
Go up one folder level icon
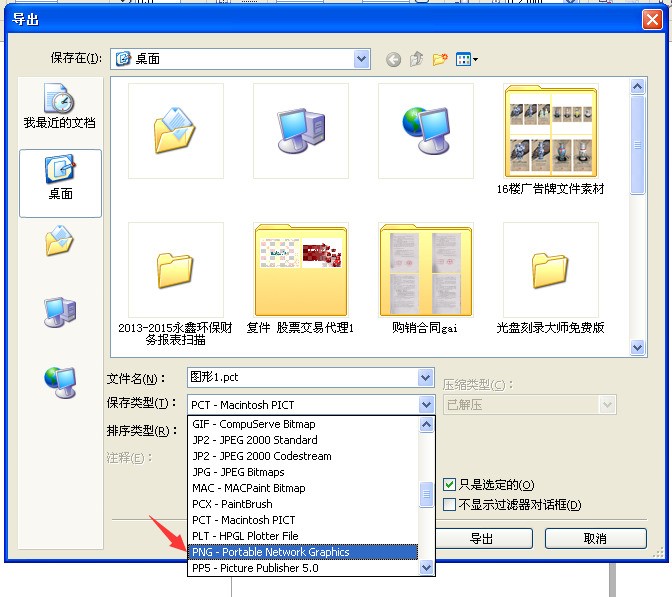417,59
